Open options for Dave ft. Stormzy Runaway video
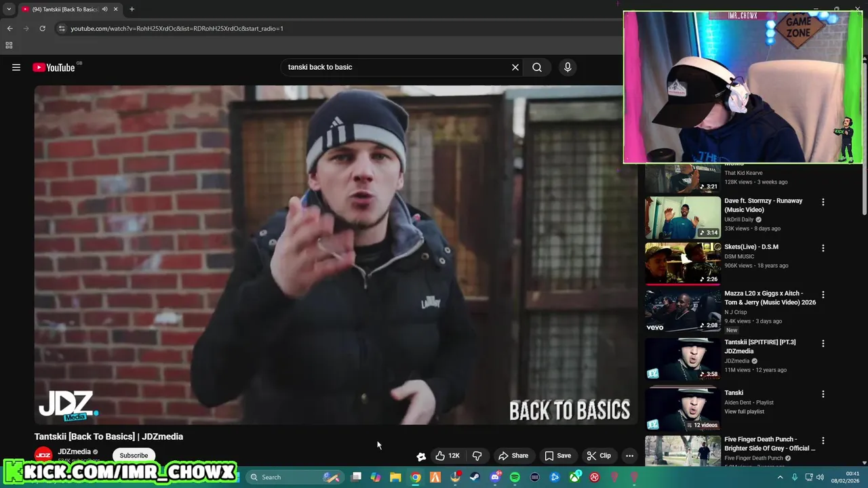The image size is (868, 488). point(823,202)
